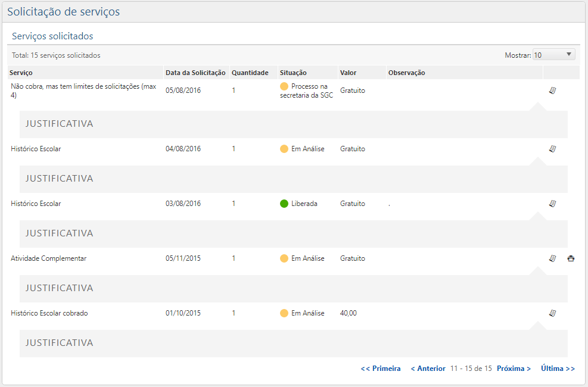Go to Anterior page
This screenshot has height=387, width=588.
point(428,369)
